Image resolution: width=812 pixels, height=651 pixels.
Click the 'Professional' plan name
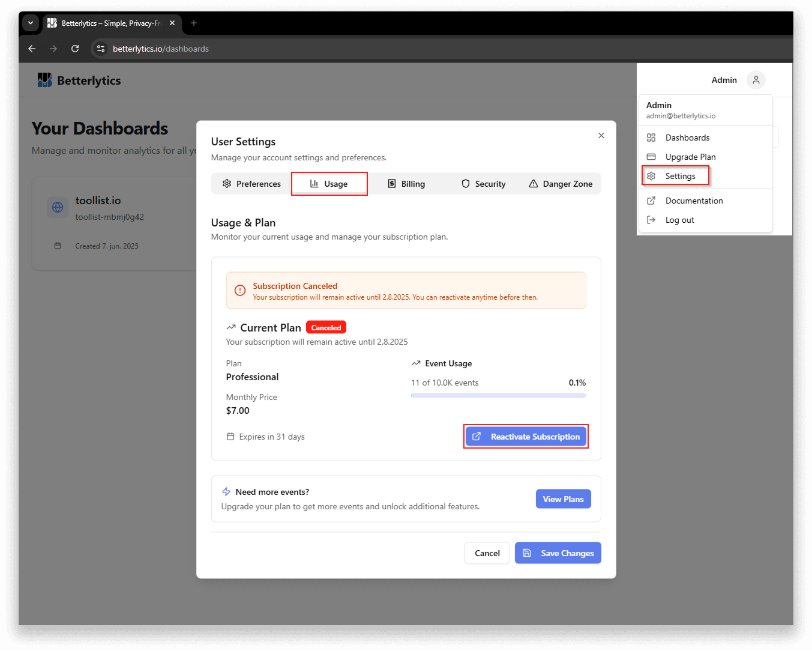(x=252, y=377)
